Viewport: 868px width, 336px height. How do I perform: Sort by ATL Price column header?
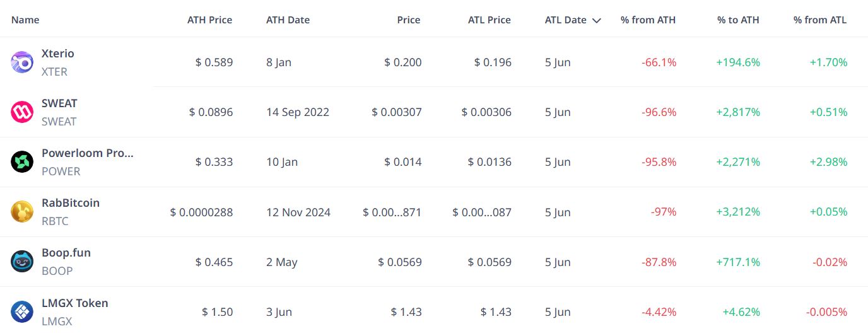490,20
